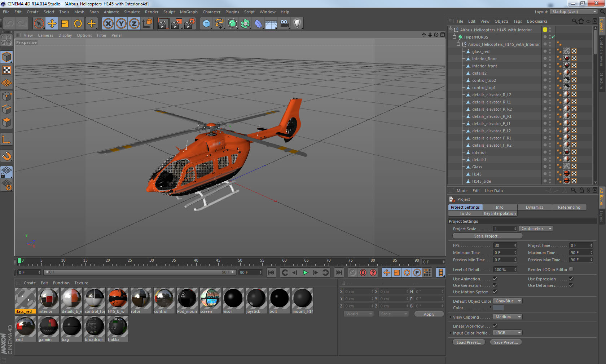
Task: Open View Clipping Medium dropdown
Action: point(508,317)
